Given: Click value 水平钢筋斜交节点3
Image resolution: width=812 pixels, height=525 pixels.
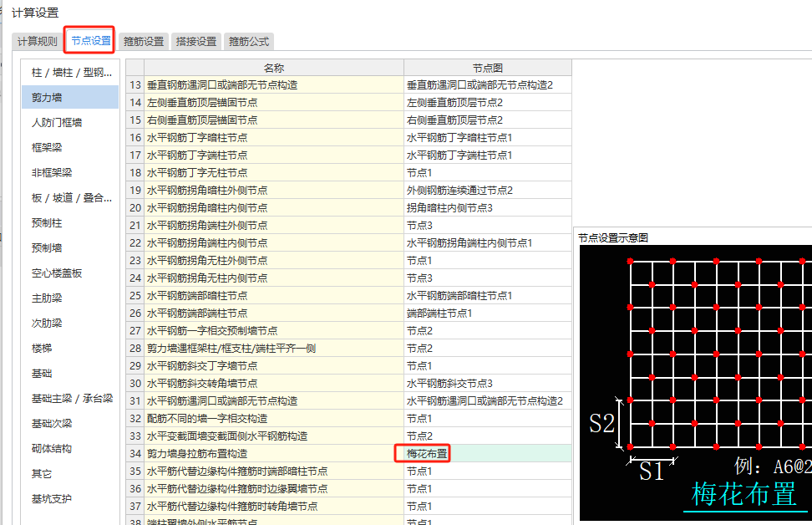Looking at the screenshot, I should coord(488,384).
